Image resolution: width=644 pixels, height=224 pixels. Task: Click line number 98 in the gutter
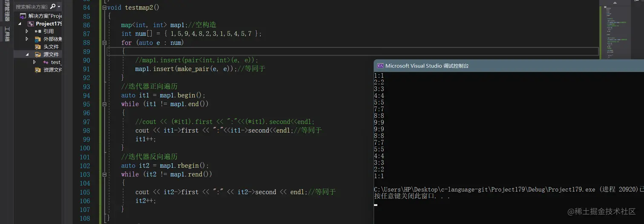86,130
